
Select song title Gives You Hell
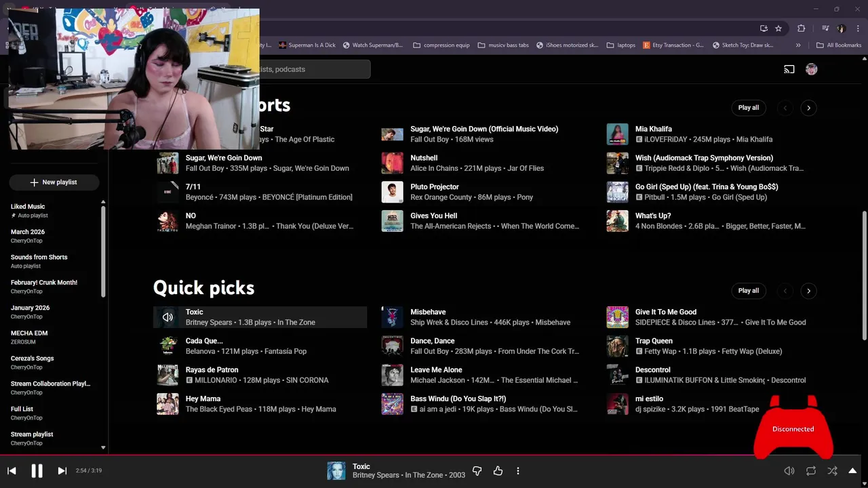(x=433, y=216)
